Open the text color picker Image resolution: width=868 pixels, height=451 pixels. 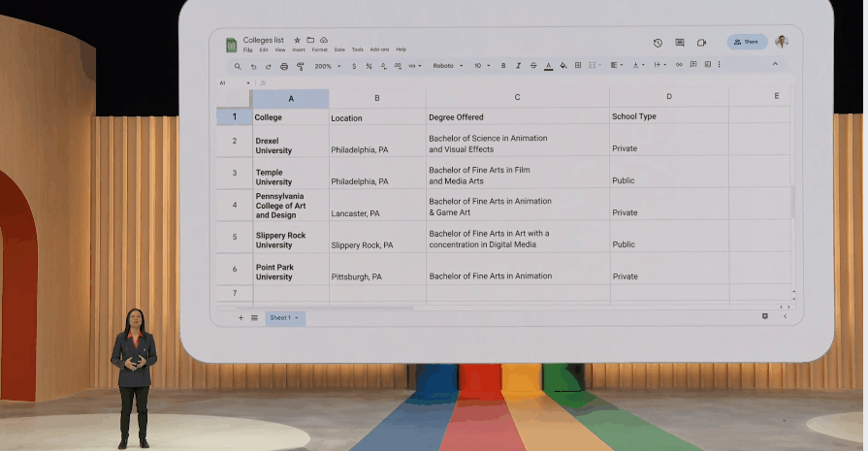pos(548,66)
